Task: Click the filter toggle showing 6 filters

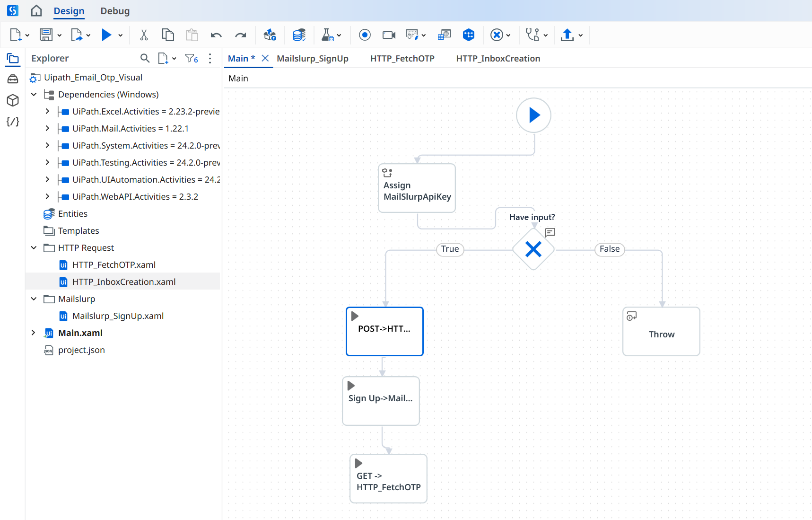Action: tap(191, 58)
